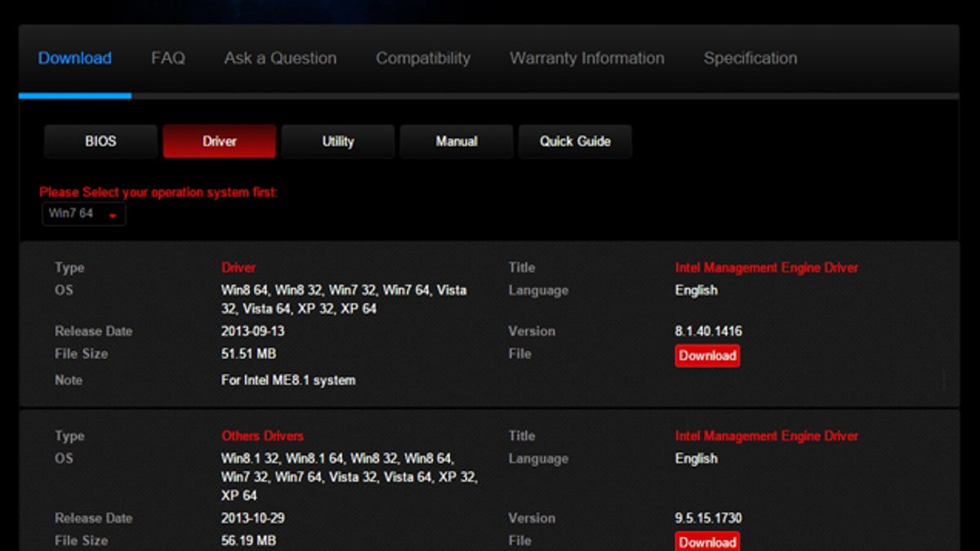The width and height of the screenshot is (980, 551).
Task: Click the red Driver type text
Action: pyautogui.click(x=238, y=267)
